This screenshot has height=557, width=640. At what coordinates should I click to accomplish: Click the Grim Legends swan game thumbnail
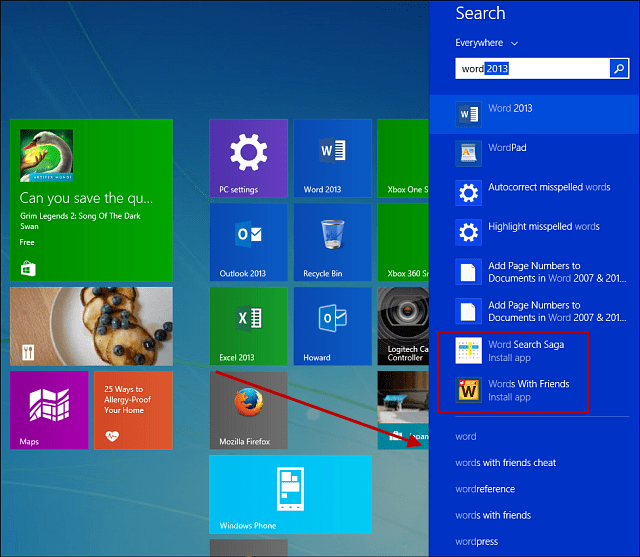47,155
